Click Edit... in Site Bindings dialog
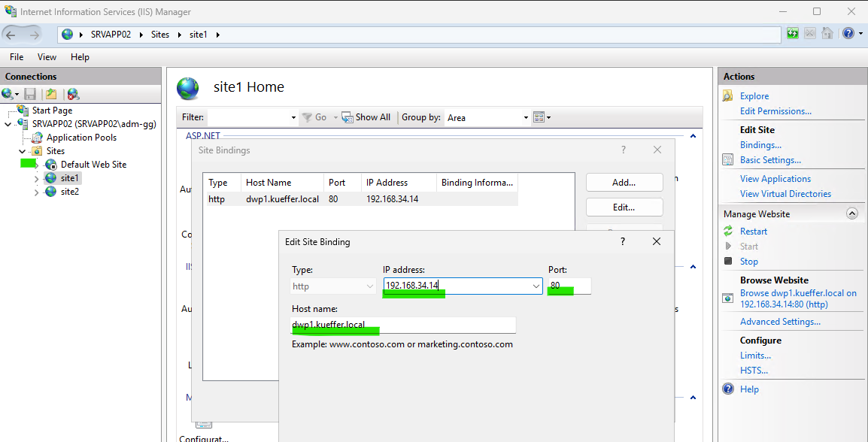Screen dimensions: 868x442 point(624,207)
